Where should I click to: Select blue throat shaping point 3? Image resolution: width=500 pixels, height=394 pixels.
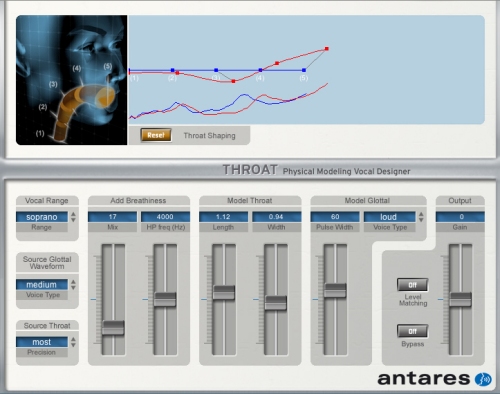coord(216,70)
